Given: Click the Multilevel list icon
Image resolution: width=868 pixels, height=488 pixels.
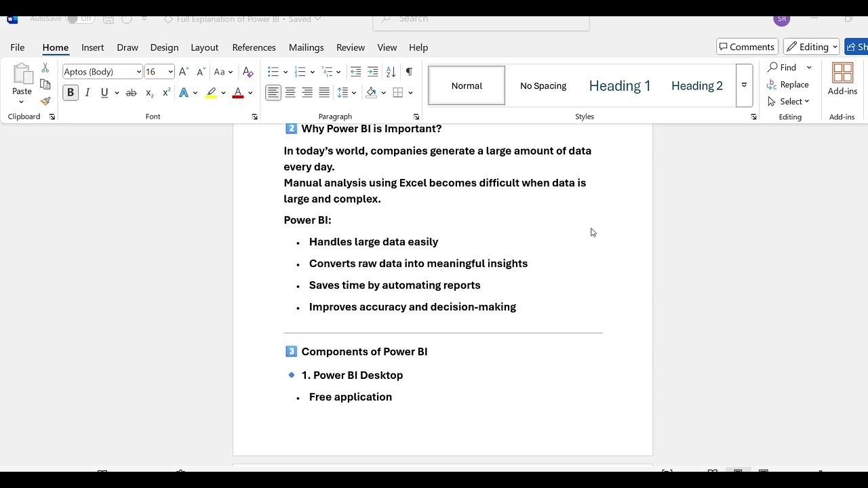Looking at the screenshot, I should [x=327, y=72].
